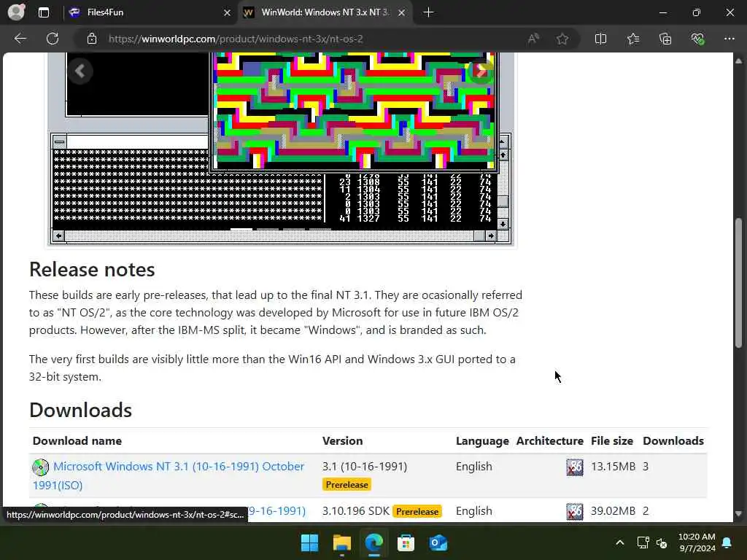747x560 pixels.
Task: Select the 'Version' column header
Action: click(x=343, y=441)
